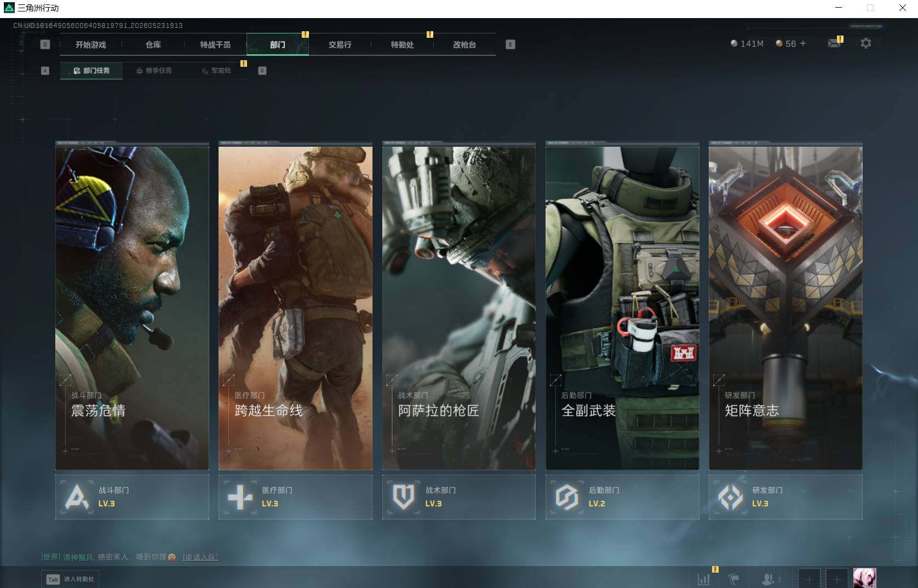
Task: Click the 141M currency balance
Action: pyautogui.click(x=747, y=43)
